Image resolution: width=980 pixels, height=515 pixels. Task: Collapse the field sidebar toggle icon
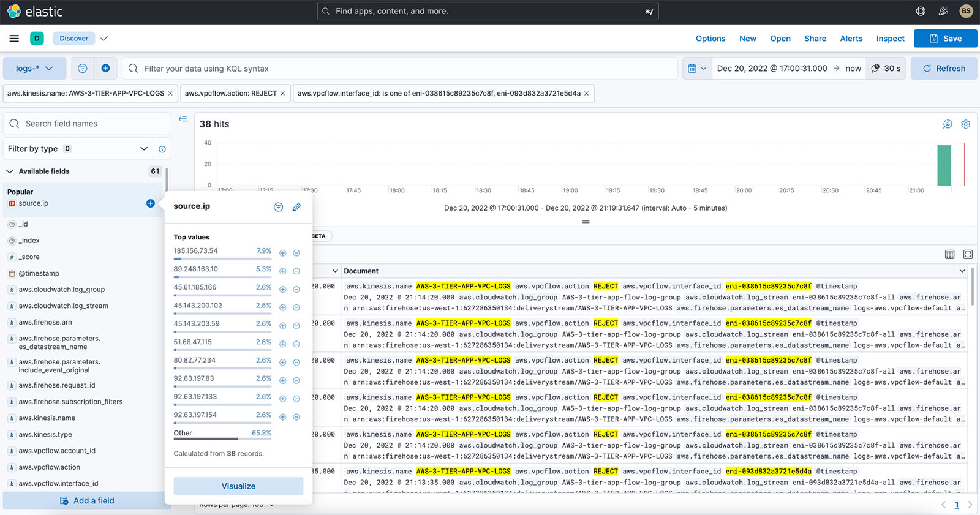(183, 119)
